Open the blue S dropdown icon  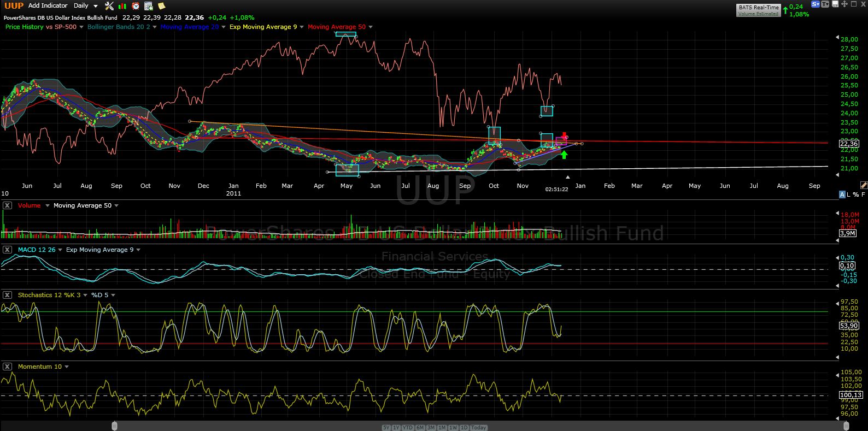[816, 4]
